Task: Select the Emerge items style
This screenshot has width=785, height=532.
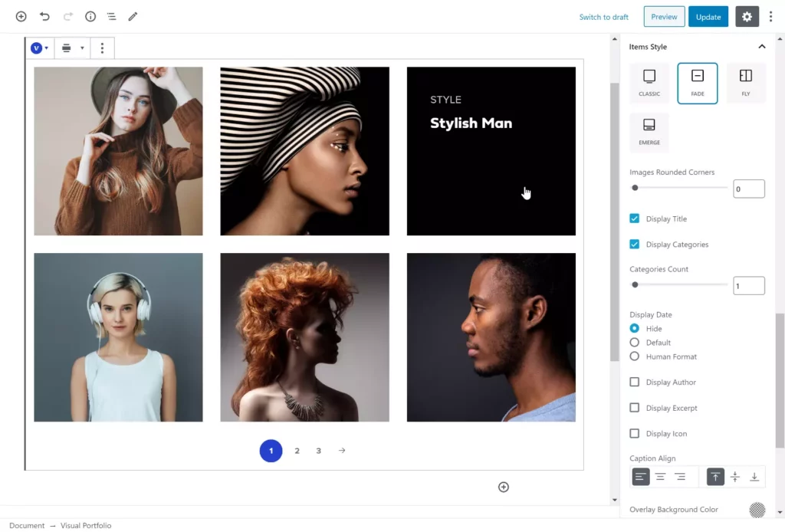Action: (x=649, y=132)
